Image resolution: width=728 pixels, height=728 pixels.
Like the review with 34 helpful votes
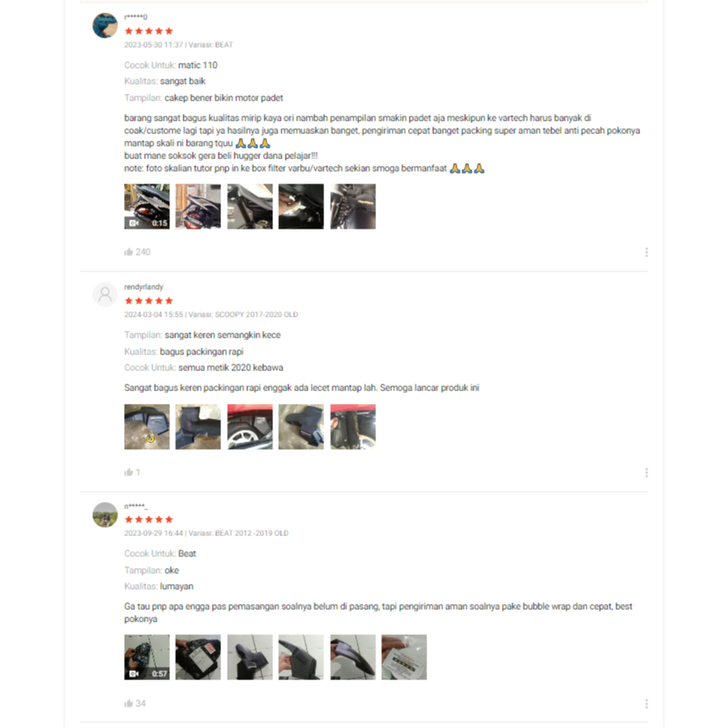129,704
